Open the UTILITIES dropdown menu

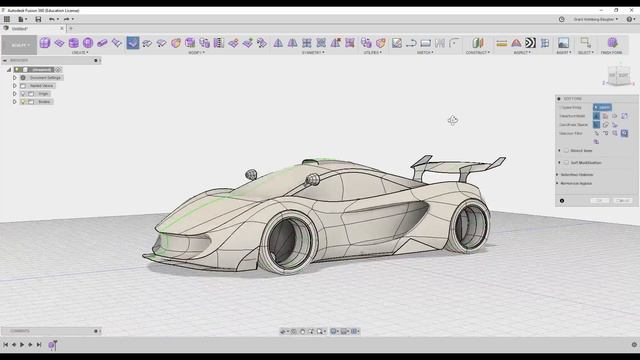(x=373, y=52)
